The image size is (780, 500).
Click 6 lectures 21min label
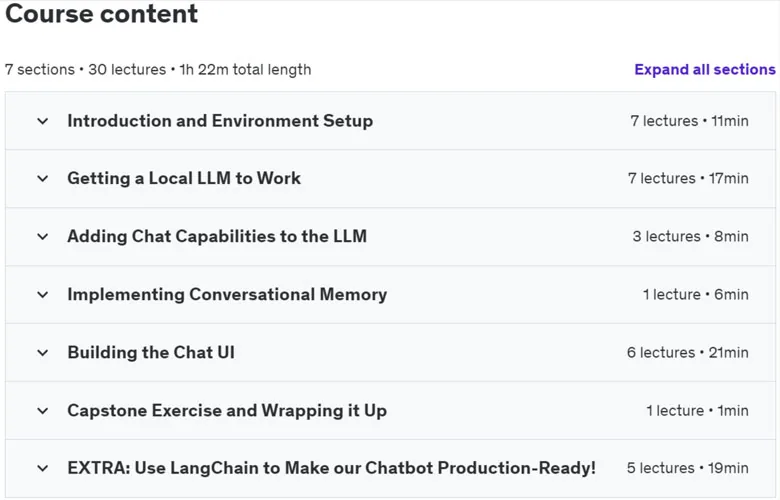pos(687,353)
